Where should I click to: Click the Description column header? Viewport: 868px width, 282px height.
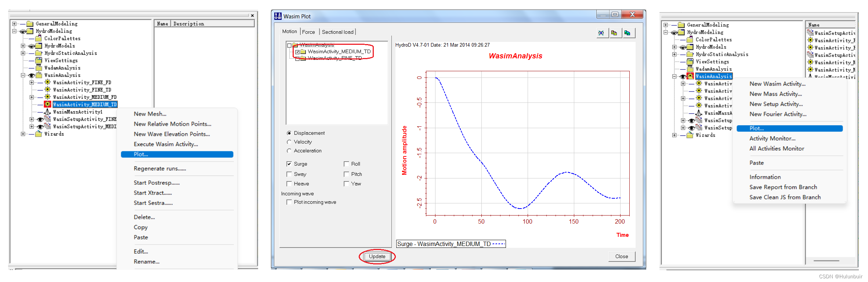tap(213, 23)
